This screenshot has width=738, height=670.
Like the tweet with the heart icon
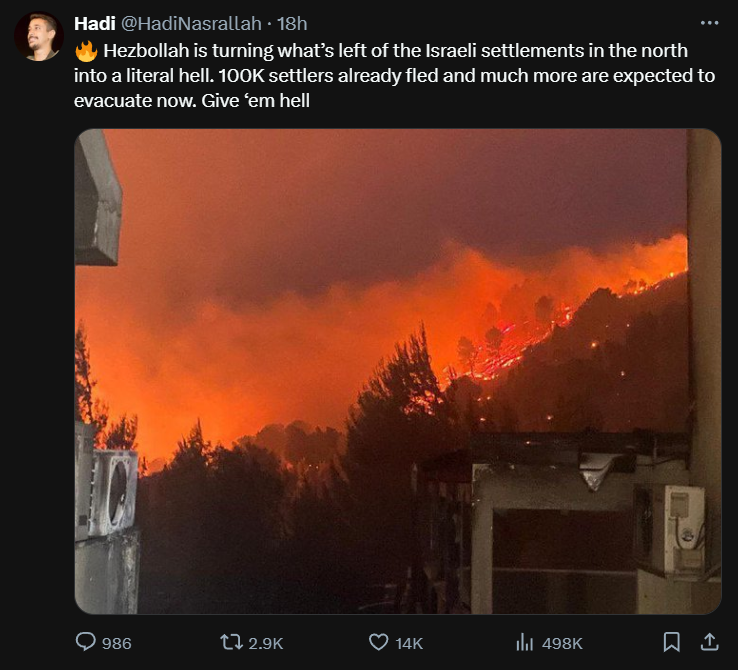tap(378, 642)
